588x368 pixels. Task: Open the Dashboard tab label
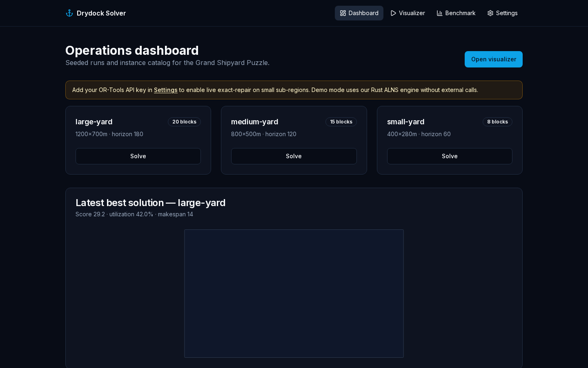click(x=363, y=13)
